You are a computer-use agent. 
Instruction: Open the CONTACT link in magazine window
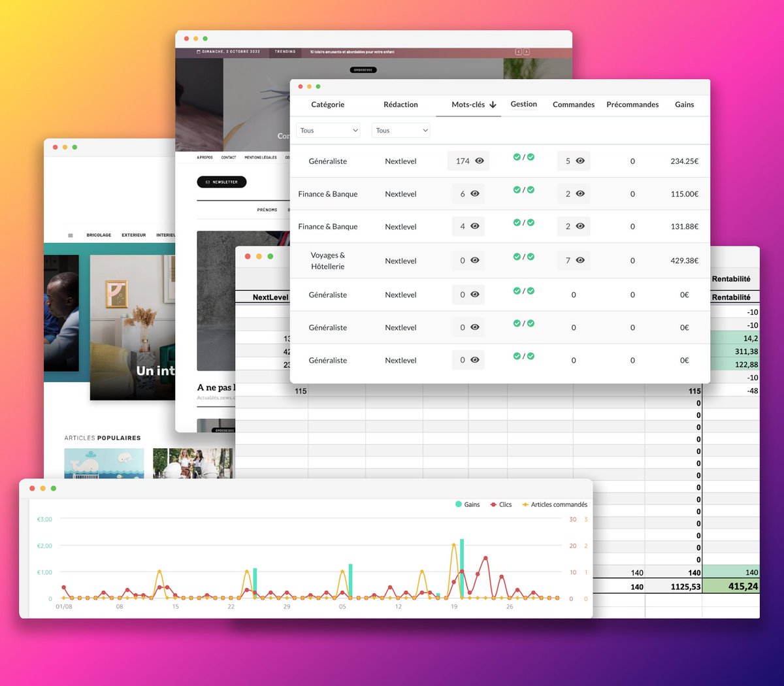click(229, 157)
